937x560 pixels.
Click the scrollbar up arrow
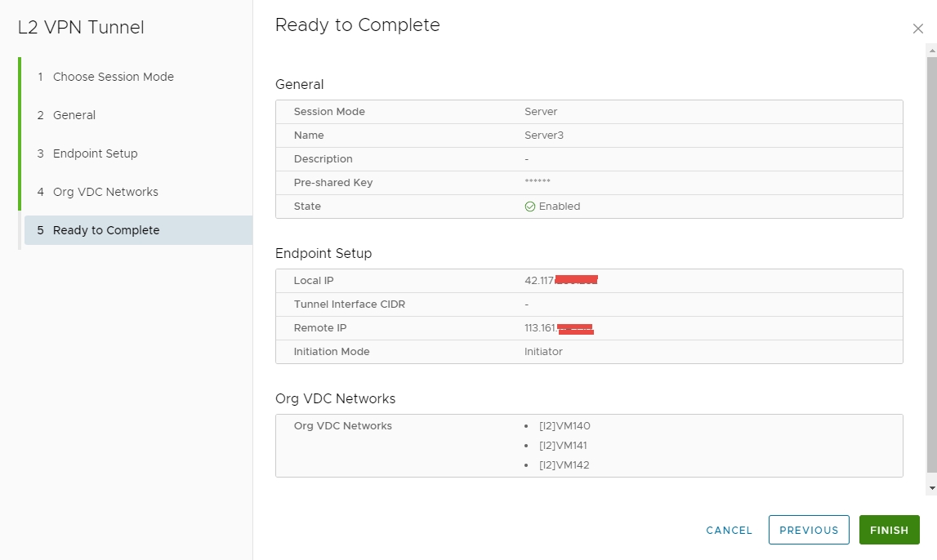click(931, 50)
